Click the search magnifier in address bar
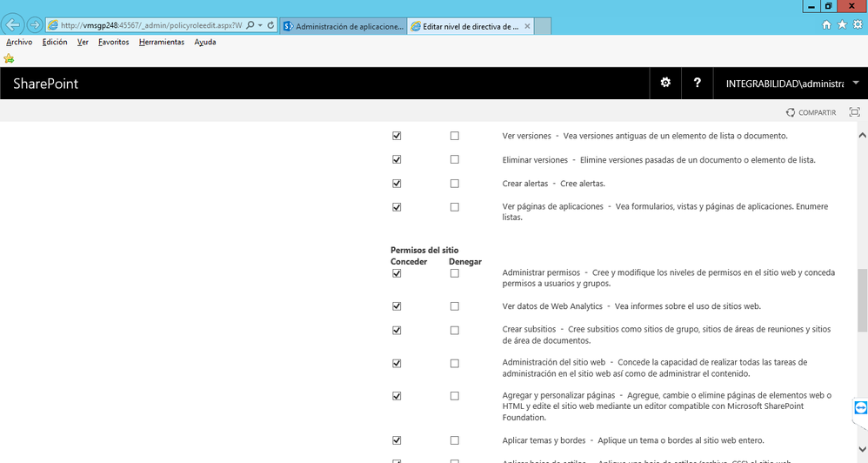Viewport: 868px width, 463px height. [x=250, y=25]
